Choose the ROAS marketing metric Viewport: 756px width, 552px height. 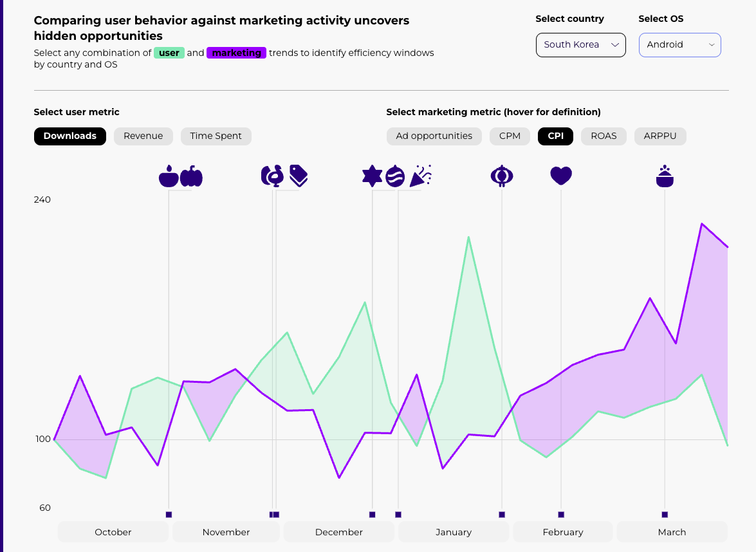[x=604, y=136]
